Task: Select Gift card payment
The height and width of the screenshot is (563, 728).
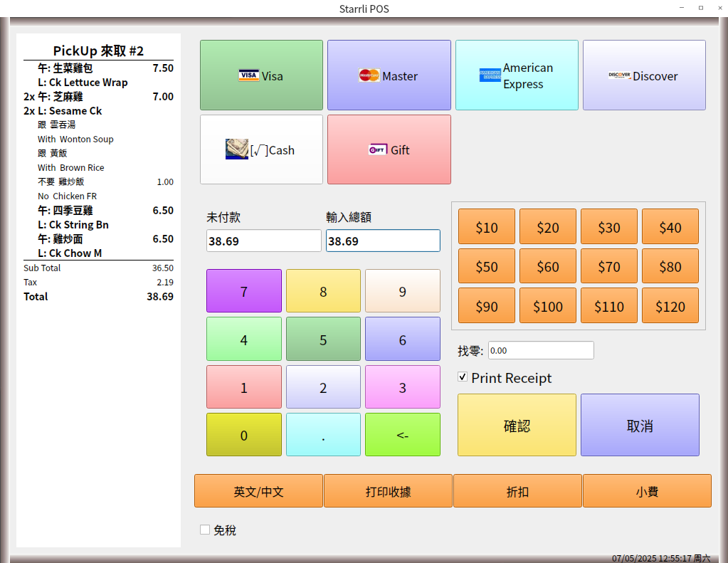Action: pos(389,150)
